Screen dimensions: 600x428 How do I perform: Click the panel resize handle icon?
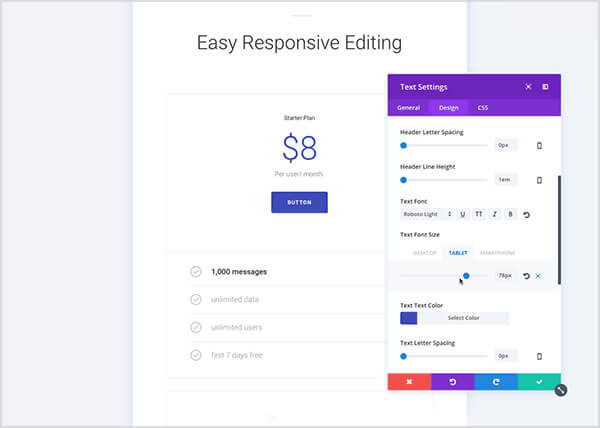[x=561, y=390]
